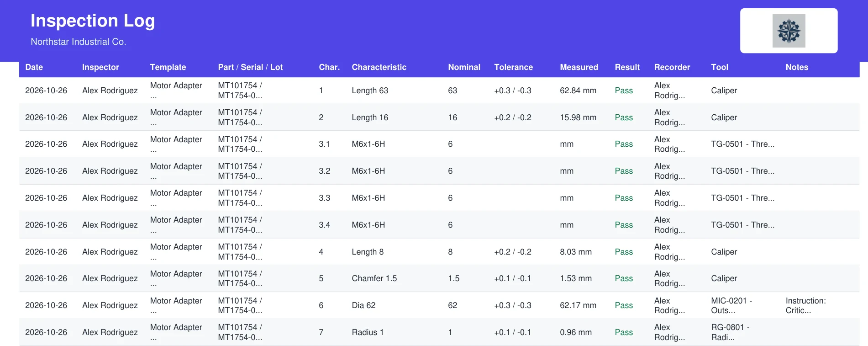
Task: Click the +0.1 / -0.1 tolerance in Chamfer row
Action: (512, 278)
